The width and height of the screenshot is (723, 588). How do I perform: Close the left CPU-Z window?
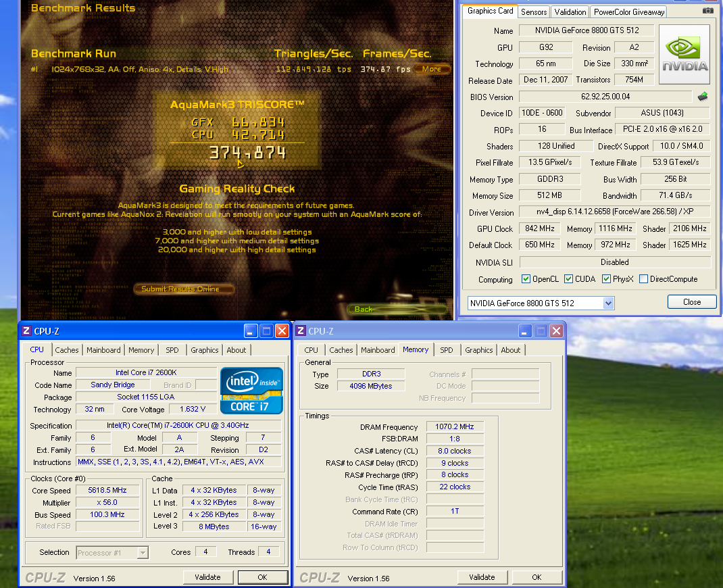282,330
